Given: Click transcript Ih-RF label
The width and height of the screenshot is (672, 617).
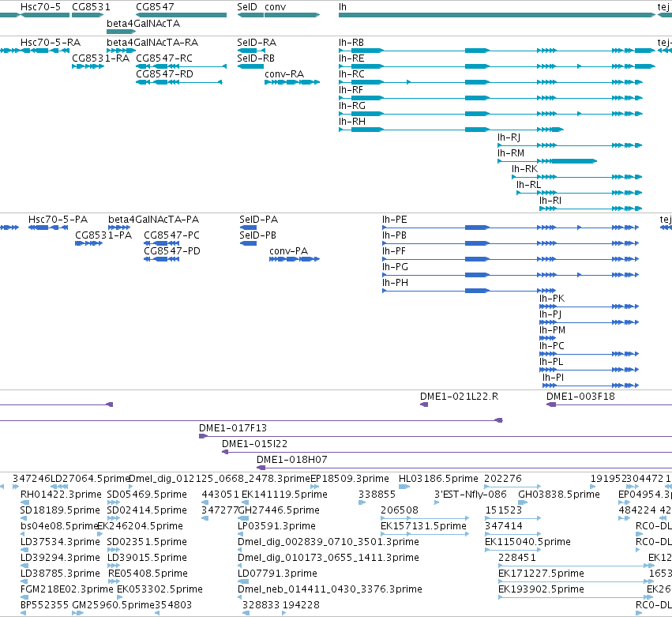Looking at the screenshot, I should pos(351,90).
